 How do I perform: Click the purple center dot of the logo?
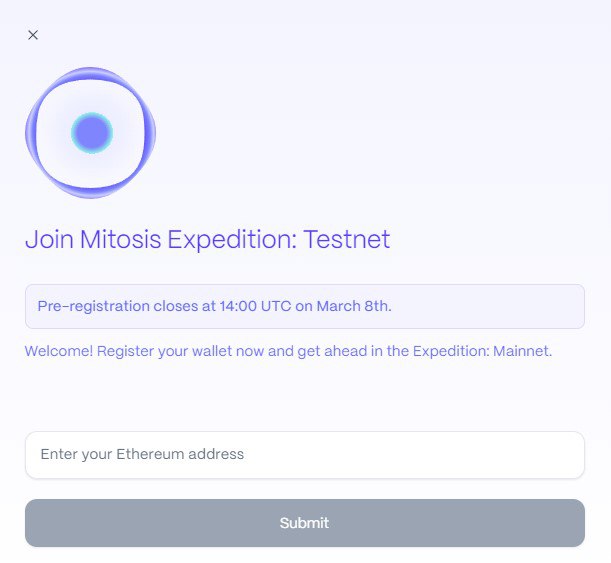coord(92,133)
